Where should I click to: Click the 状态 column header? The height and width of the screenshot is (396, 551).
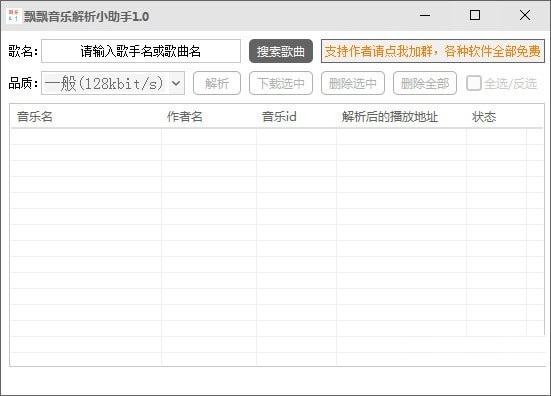[497, 116]
